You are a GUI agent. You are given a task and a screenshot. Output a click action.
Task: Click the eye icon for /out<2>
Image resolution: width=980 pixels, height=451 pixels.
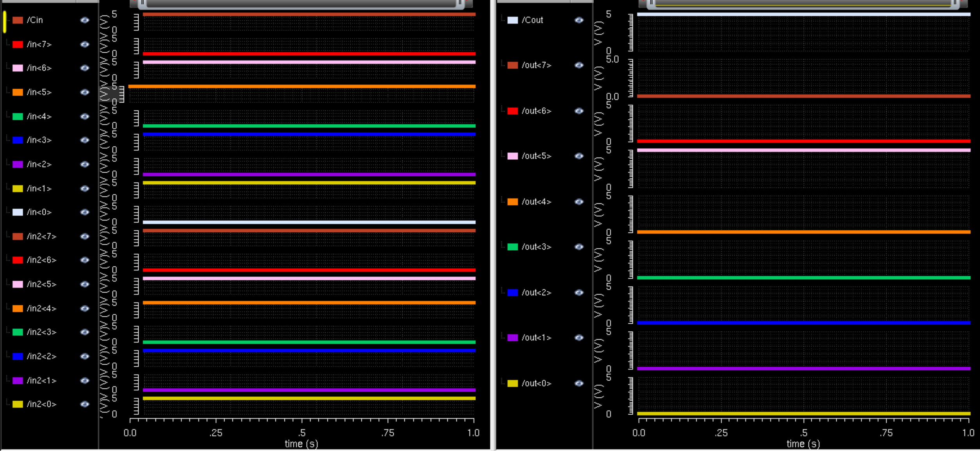(579, 292)
